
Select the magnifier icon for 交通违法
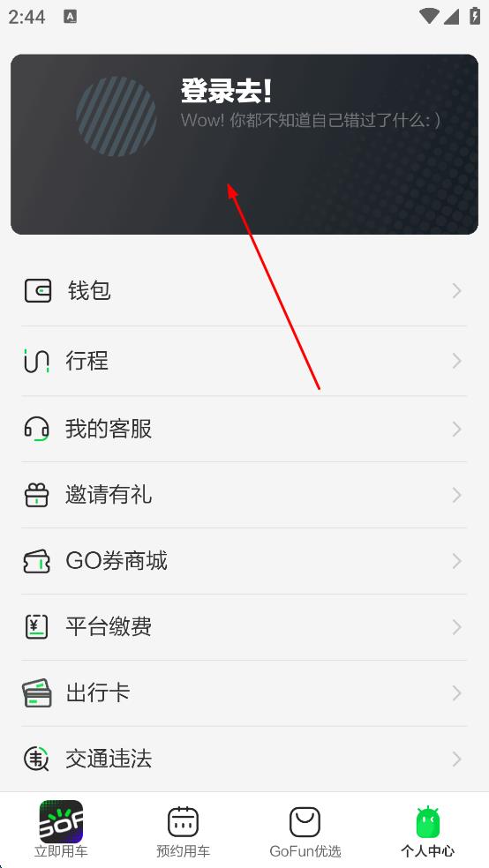(36, 759)
